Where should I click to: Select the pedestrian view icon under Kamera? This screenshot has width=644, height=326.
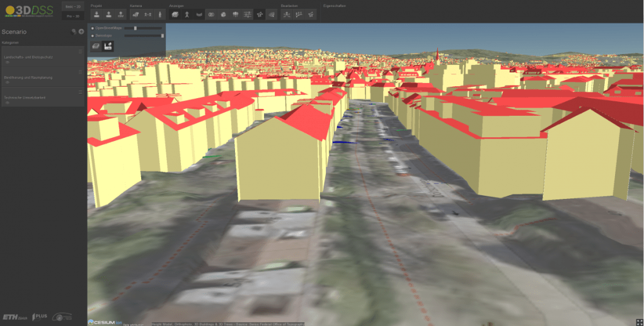pyautogui.click(x=161, y=14)
